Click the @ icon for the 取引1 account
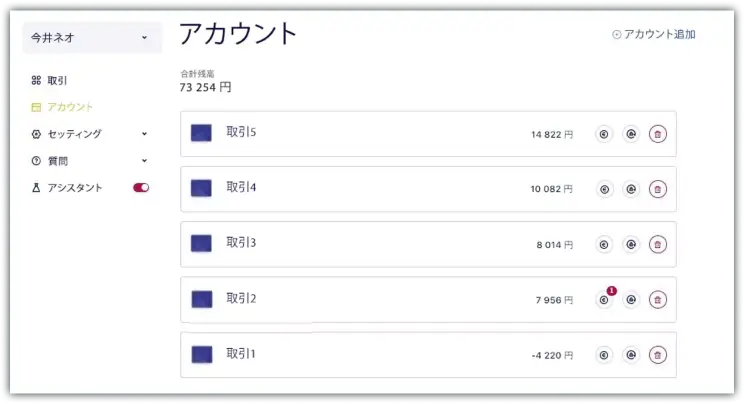744x404 pixels. tap(631, 355)
